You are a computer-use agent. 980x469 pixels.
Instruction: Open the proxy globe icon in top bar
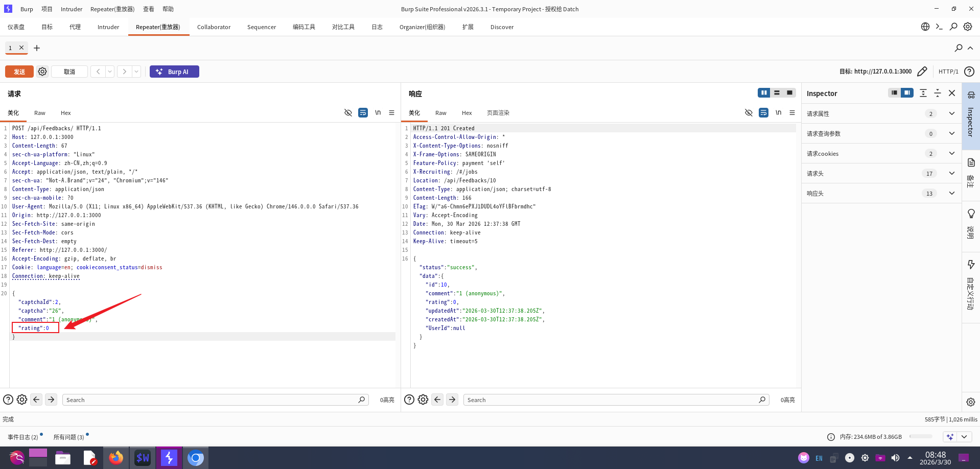[925, 27]
